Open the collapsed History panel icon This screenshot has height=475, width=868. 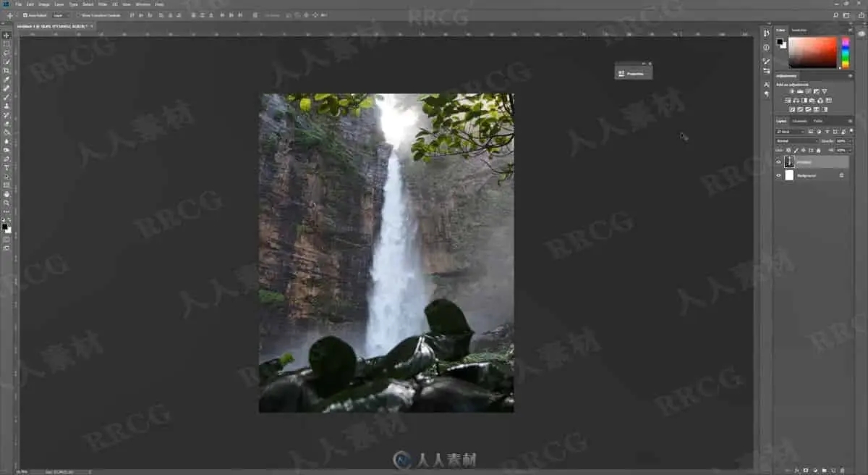(766, 33)
